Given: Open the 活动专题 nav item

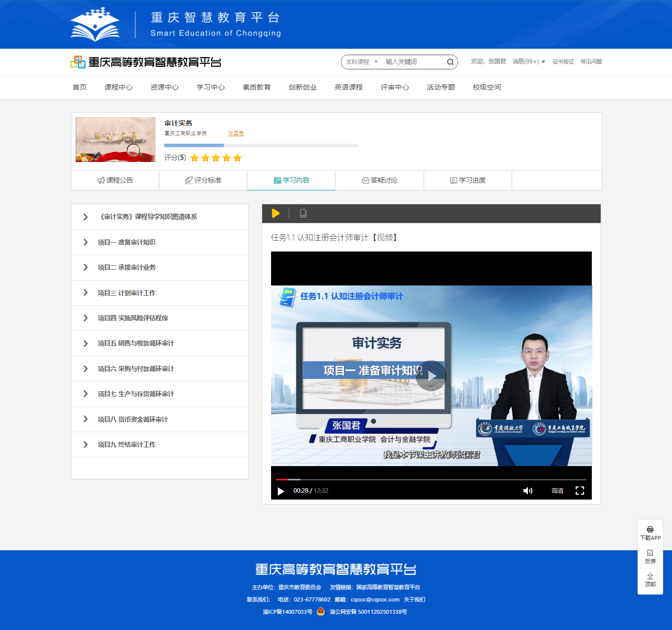Looking at the screenshot, I should 441,87.
